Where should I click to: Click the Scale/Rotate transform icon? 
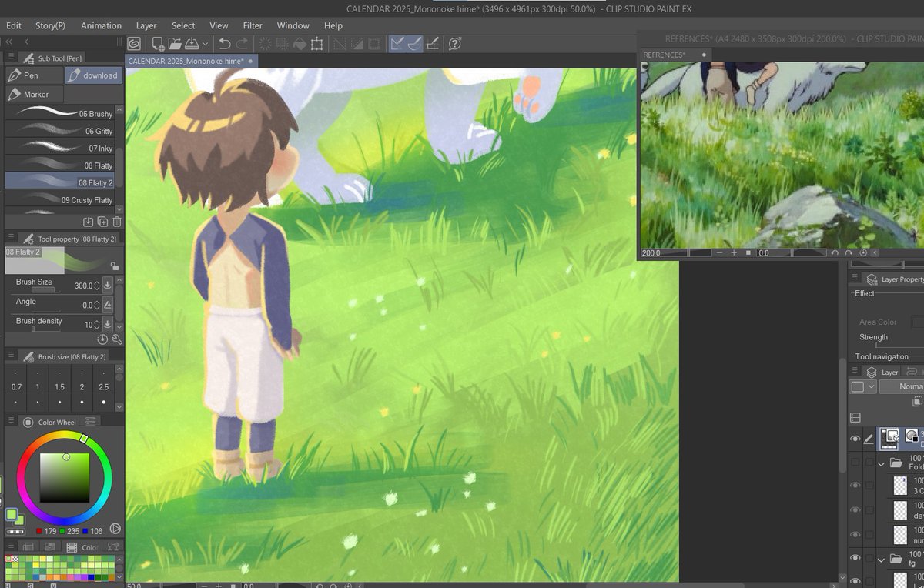(316, 44)
